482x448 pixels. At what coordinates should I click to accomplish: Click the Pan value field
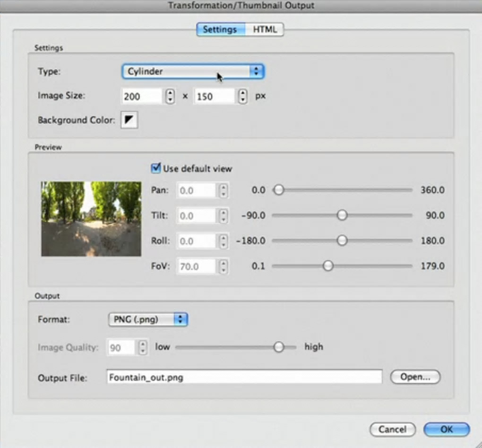197,190
